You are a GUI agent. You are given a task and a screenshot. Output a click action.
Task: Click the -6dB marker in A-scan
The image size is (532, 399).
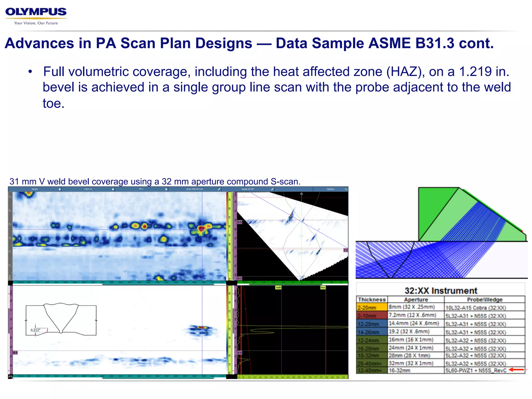tap(278, 288)
